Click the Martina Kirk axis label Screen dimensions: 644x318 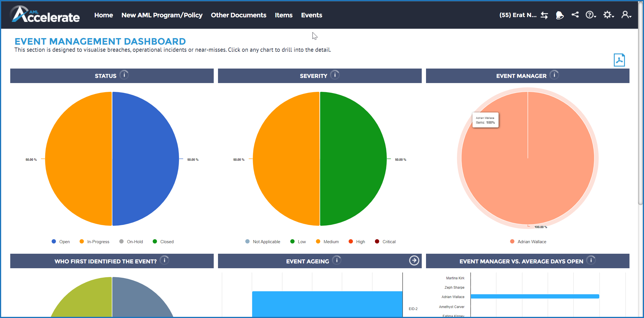[x=455, y=278]
